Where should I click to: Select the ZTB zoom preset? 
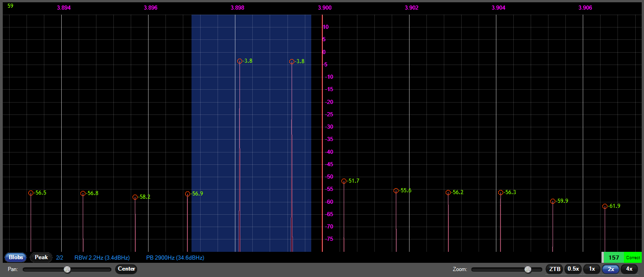(x=554, y=269)
